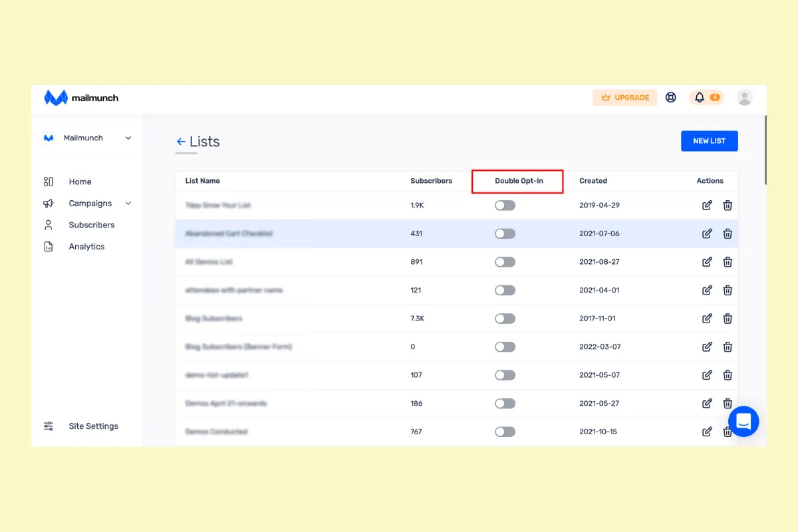Open Subscribers in sidebar
The height and width of the screenshot is (532, 798).
tap(91, 225)
